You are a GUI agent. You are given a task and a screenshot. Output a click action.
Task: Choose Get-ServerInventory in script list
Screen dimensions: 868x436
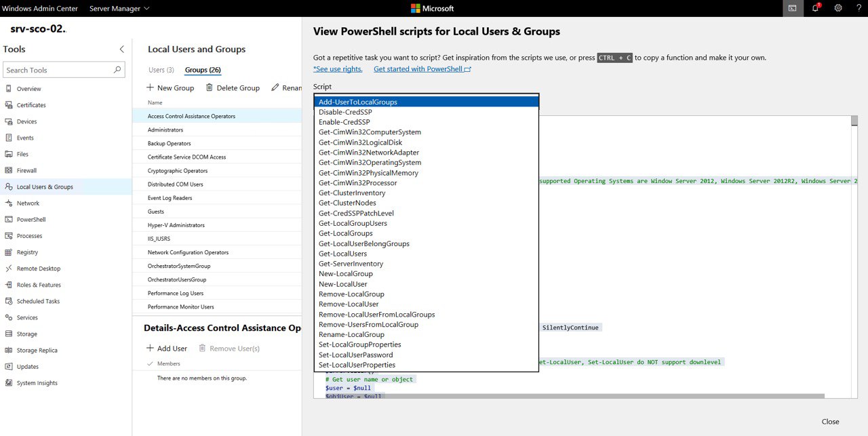pyautogui.click(x=427, y=264)
